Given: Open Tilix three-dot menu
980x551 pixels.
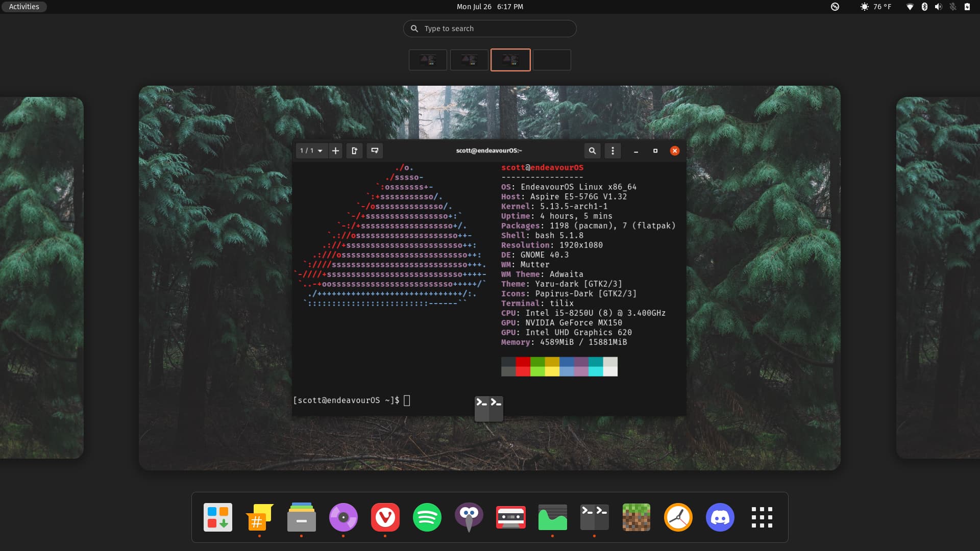Looking at the screenshot, I should click(612, 151).
